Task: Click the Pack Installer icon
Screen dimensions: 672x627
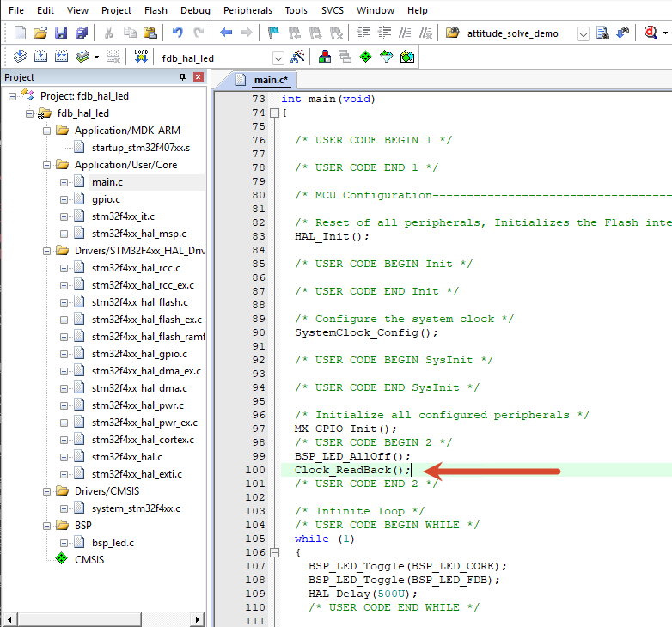Action: tap(407, 57)
